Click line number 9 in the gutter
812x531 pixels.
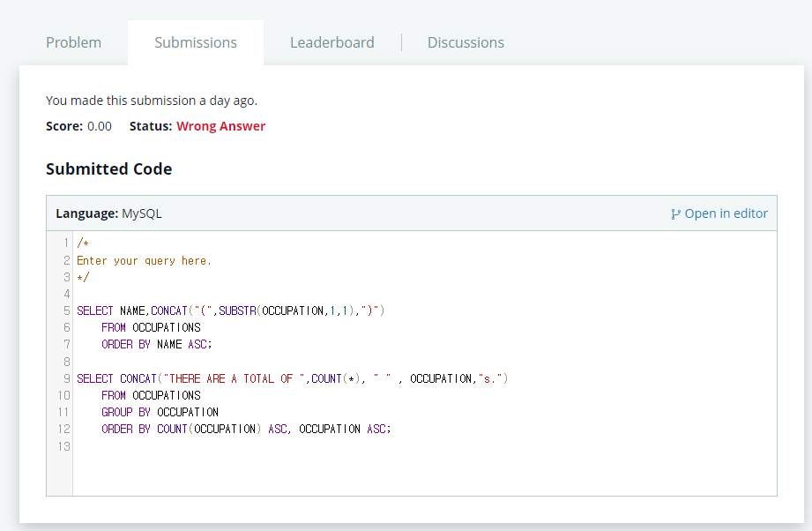pos(67,378)
